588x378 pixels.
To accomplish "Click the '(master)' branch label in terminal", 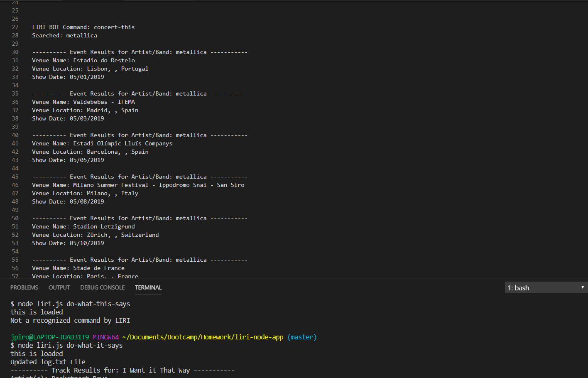I will [x=302, y=337].
